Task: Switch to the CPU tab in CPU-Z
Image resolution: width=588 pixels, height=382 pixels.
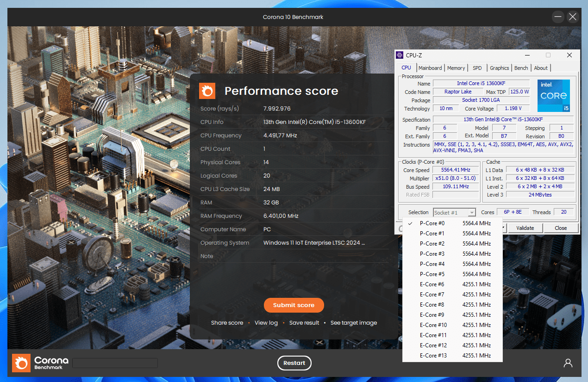Action: tap(407, 68)
